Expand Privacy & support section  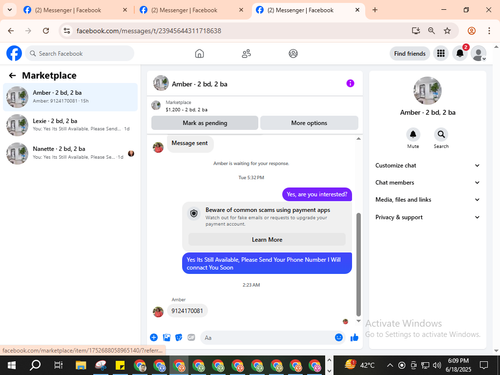428,217
